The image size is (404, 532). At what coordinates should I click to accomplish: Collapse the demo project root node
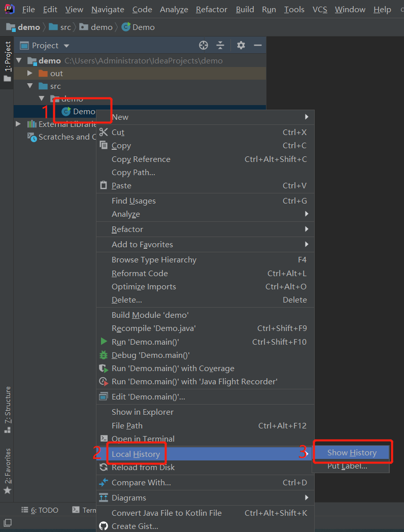[19, 60]
